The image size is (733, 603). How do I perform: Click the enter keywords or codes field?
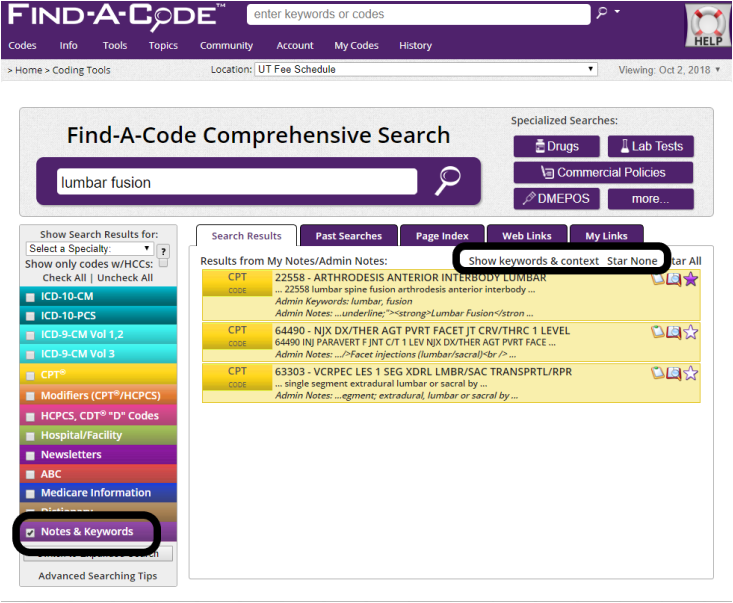point(418,14)
